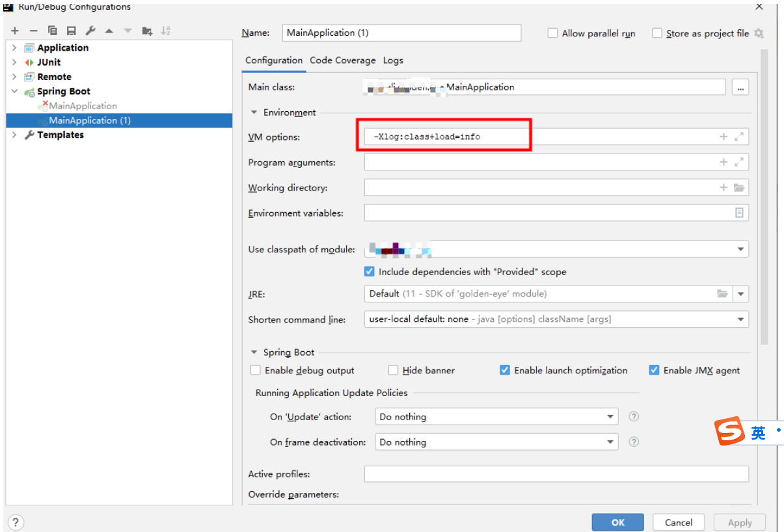This screenshot has height=532, width=784.
Task: Select the invalid MainApplication configuration
Action: (x=83, y=105)
